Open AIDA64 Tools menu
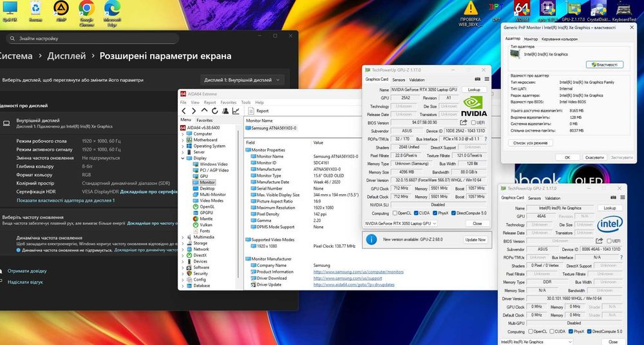Image resolution: width=644 pixels, height=345 pixels. [245, 103]
